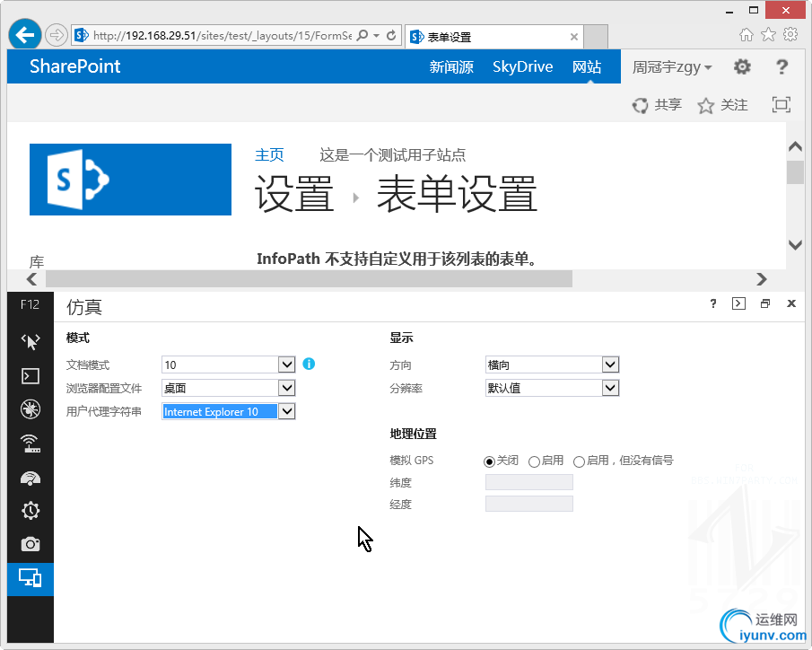This screenshot has height=650, width=812.
Task: Click the SharePoint site logo image
Action: click(130, 180)
